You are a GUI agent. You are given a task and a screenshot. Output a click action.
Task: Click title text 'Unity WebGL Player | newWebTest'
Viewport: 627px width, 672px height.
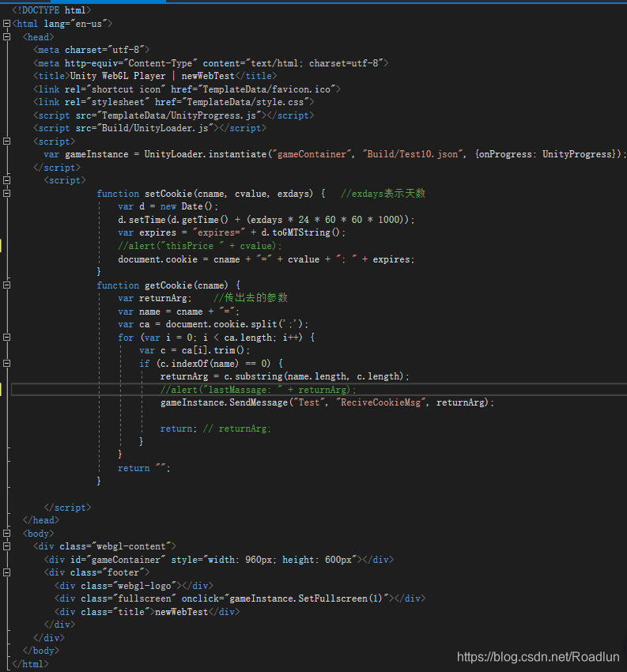click(x=152, y=76)
